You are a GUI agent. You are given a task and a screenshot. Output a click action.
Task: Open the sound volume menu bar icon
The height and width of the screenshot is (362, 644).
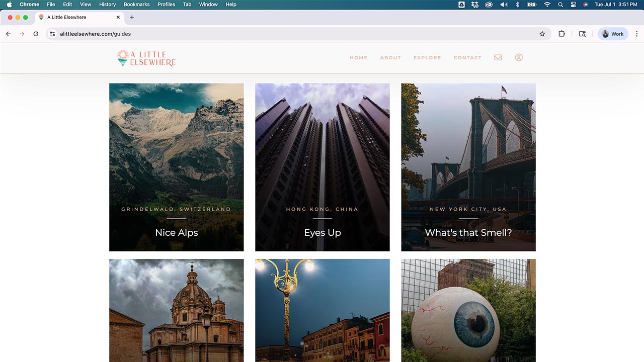pos(504,5)
